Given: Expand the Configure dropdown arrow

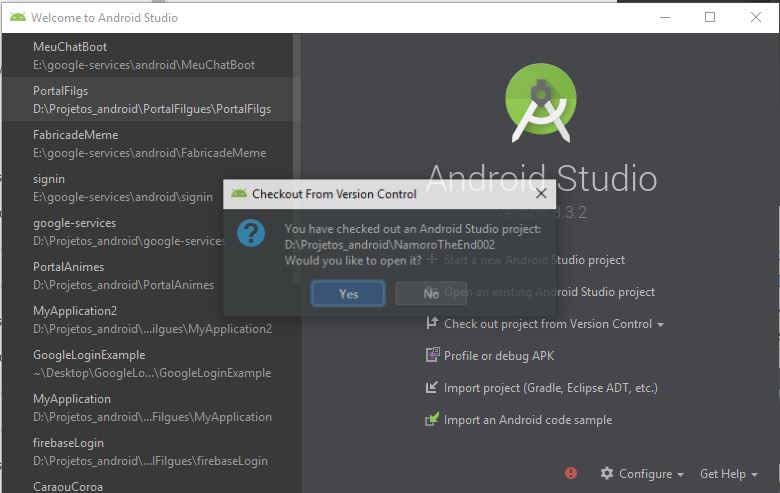Looking at the screenshot, I should click(x=681, y=475).
